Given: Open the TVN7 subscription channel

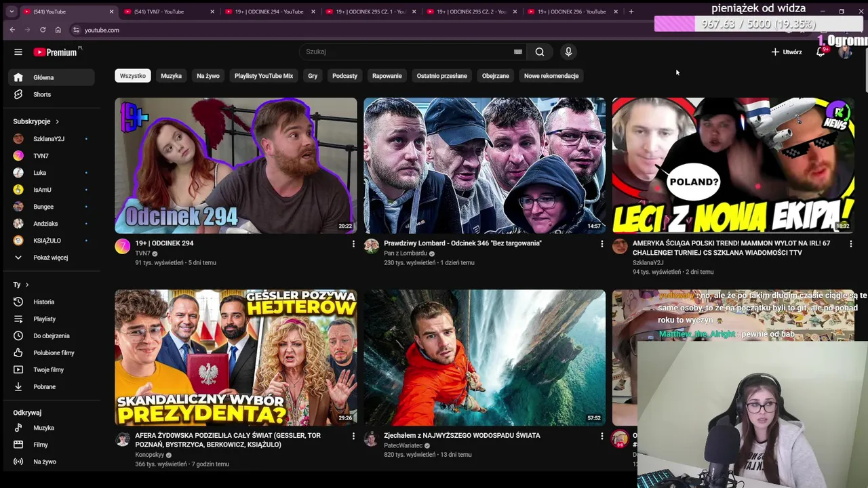Looking at the screenshot, I should coord(52,156).
